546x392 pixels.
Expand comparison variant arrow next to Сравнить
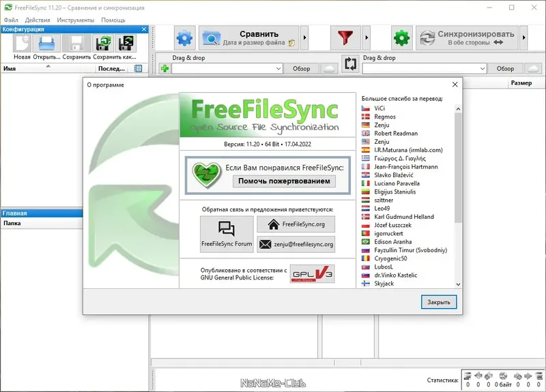(304, 37)
